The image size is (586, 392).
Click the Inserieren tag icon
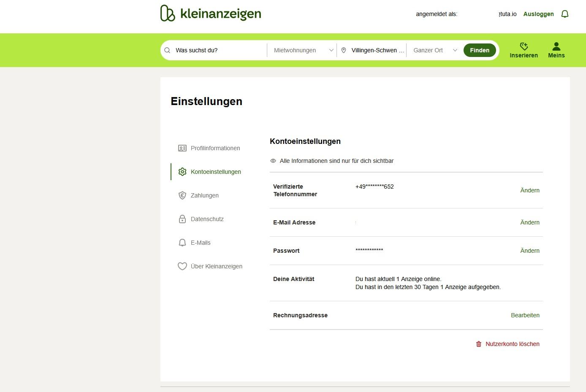524,46
